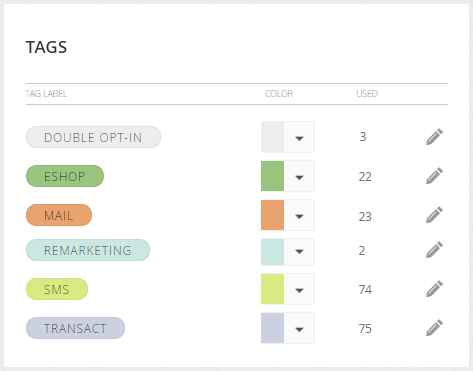Click the TRANSACT tag label pill

click(x=75, y=328)
